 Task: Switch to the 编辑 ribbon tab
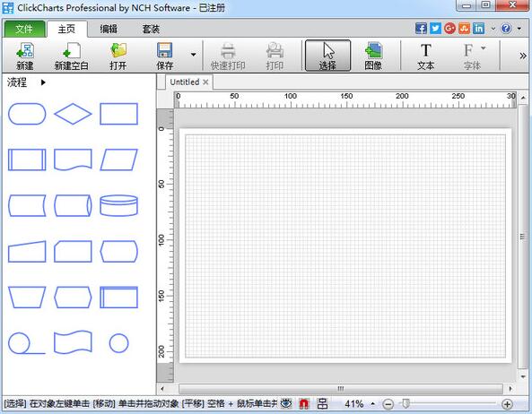pos(109,29)
